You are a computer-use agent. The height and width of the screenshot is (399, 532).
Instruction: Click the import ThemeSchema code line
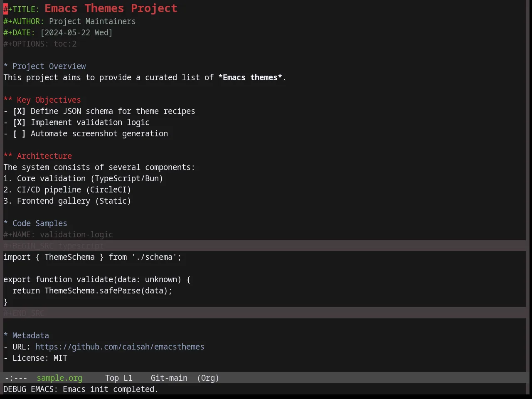click(x=92, y=257)
